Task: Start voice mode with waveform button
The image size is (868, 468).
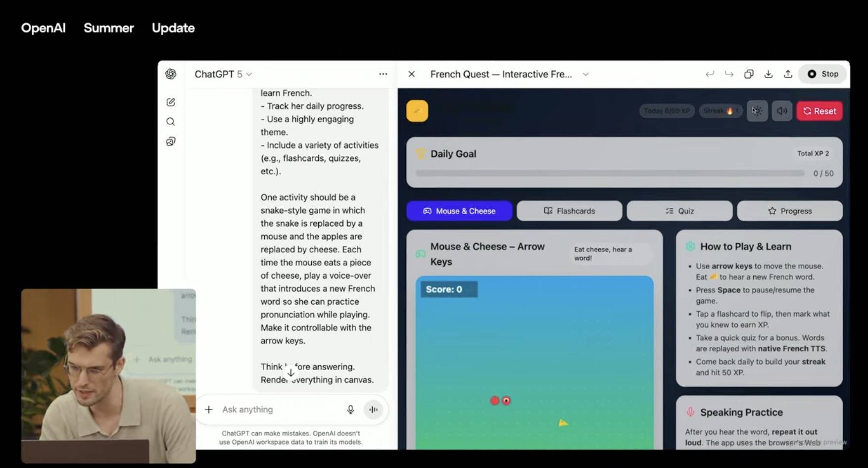Action: (373, 410)
